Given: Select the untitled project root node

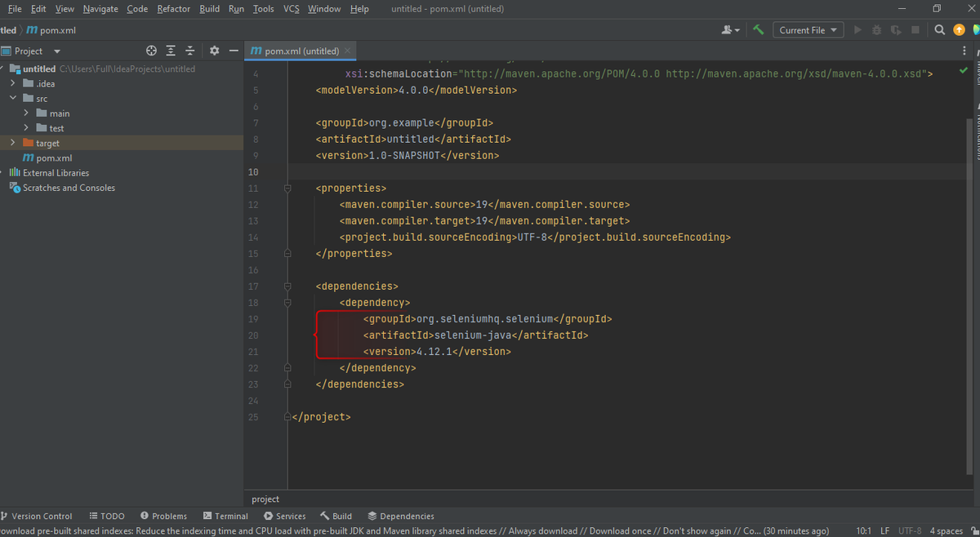Looking at the screenshot, I should point(39,69).
